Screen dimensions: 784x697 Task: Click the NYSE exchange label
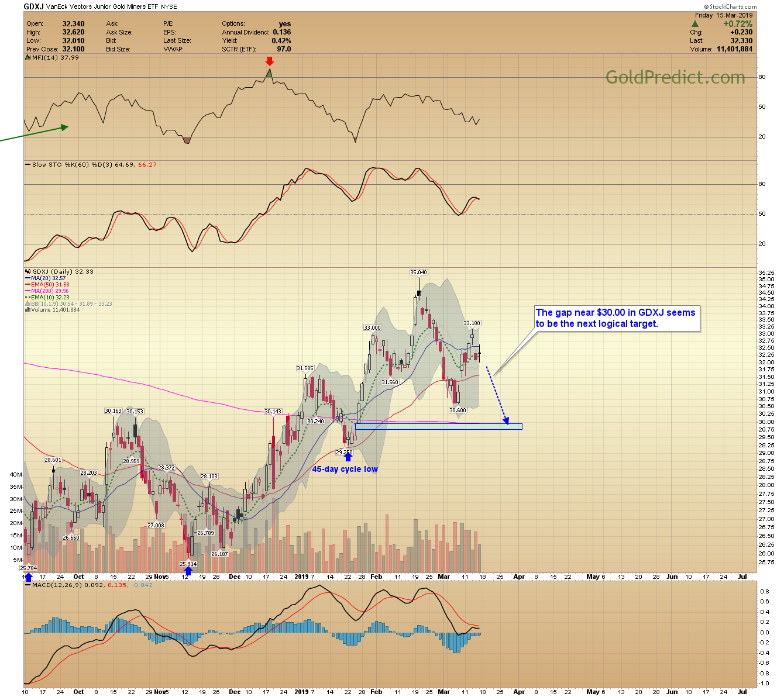click(169, 7)
